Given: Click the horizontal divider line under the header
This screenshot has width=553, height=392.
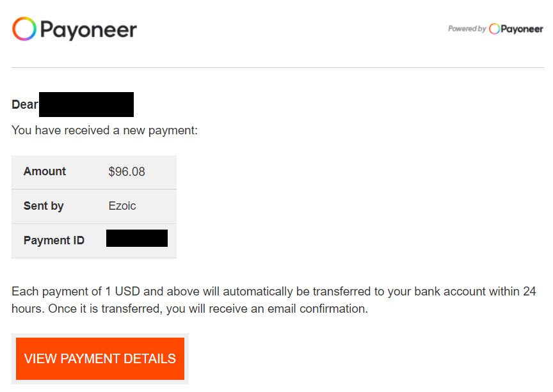Looking at the screenshot, I should pyautogui.click(x=278, y=67).
